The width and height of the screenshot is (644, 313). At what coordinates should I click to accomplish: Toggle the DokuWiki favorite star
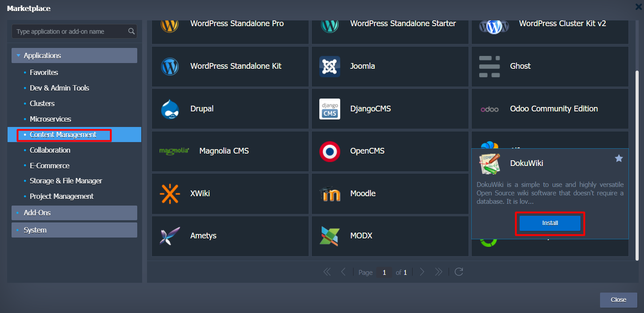coord(619,158)
